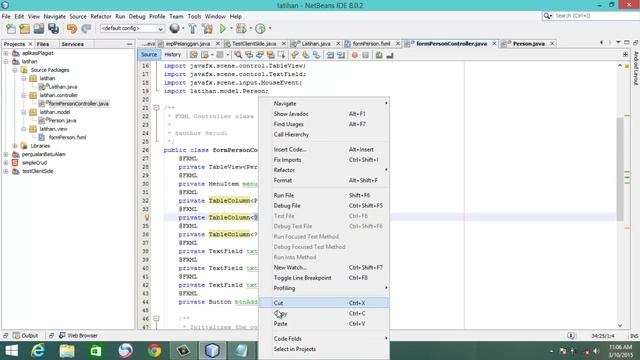Click the magnifier find selection editor icon
This screenshot has width=640, height=360.
tap(238, 55)
